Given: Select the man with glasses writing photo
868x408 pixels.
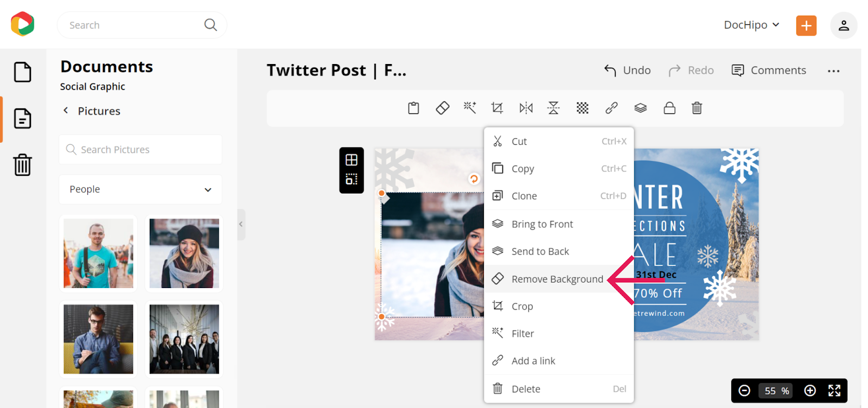Looking at the screenshot, I should click(x=98, y=339).
